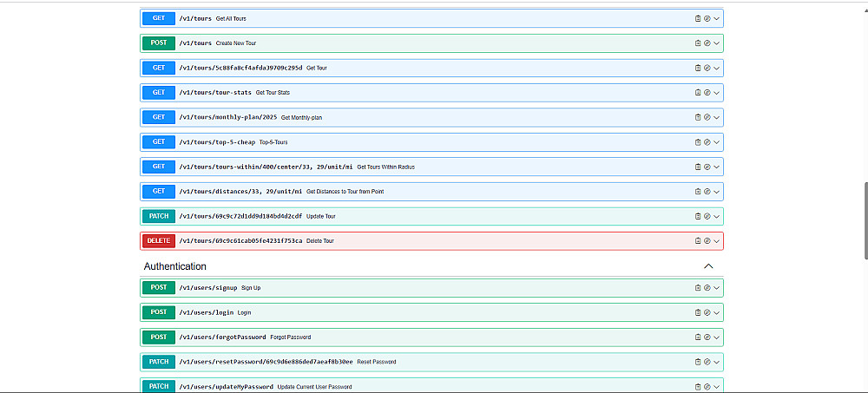868x393 pixels.
Task: Click the vertical scrollbar thumb
Action: click(x=865, y=219)
